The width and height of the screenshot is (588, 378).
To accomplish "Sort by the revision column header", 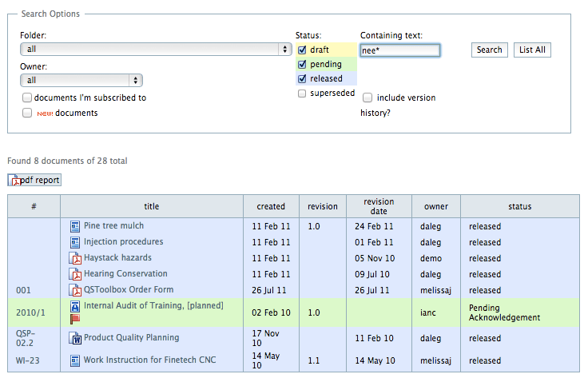I will (x=323, y=207).
